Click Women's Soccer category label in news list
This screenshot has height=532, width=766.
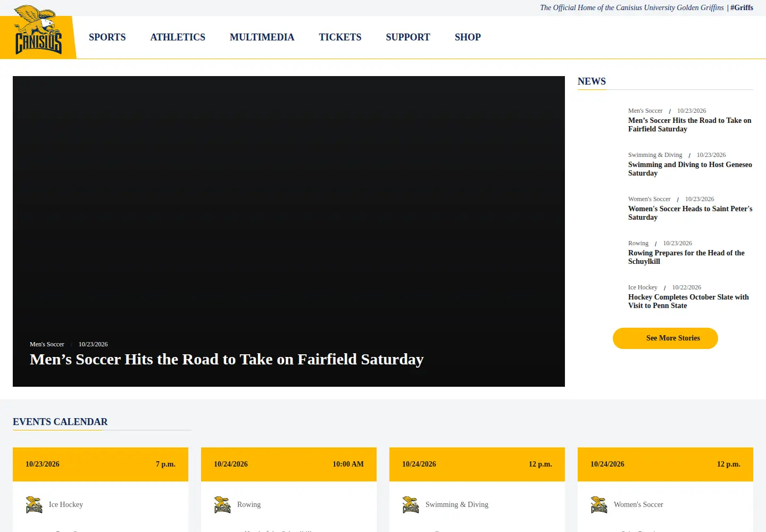click(649, 199)
